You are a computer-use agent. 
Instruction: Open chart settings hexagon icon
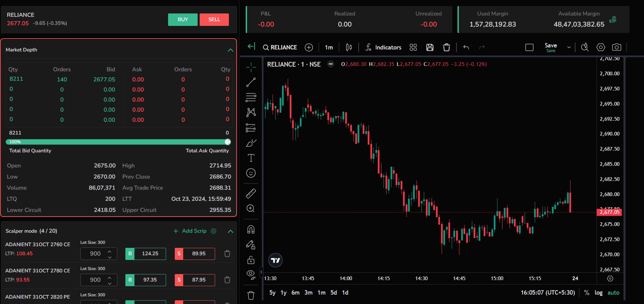tap(600, 48)
